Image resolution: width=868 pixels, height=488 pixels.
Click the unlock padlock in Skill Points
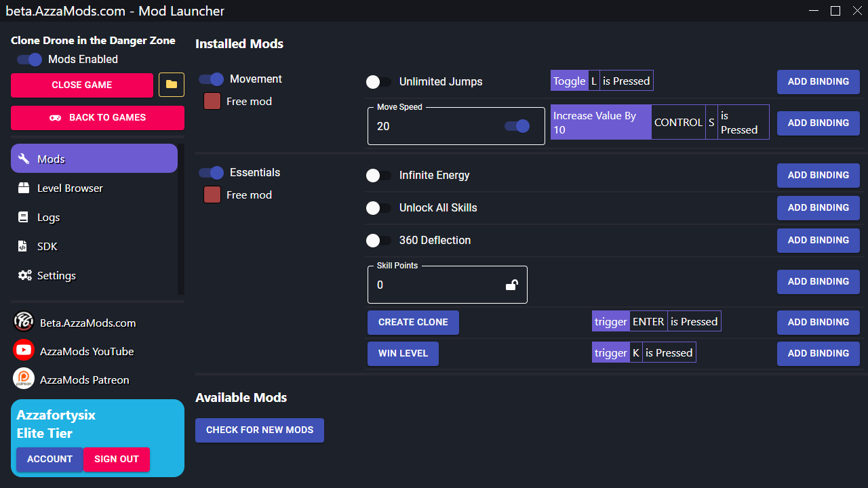[x=512, y=285]
